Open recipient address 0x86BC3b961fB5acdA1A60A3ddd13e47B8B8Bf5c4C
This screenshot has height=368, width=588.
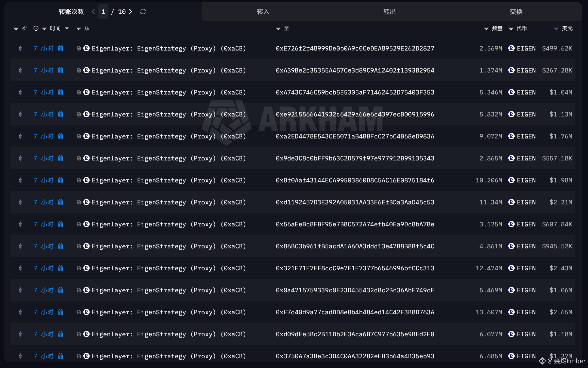click(355, 246)
